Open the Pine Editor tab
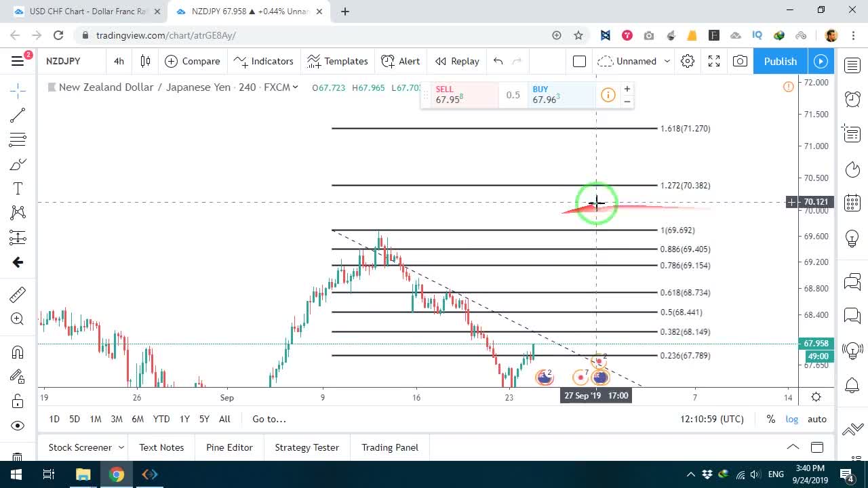Viewport: 868px width, 488px height. coord(229,447)
